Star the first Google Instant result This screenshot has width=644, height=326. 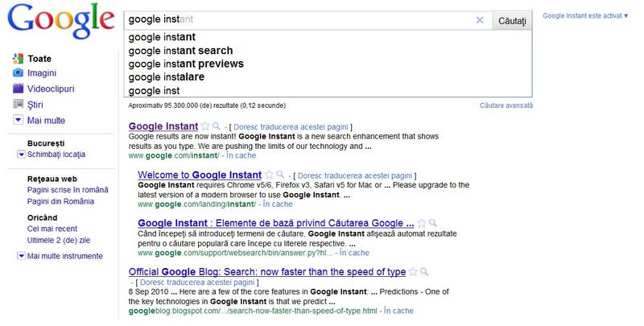pos(205,126)
